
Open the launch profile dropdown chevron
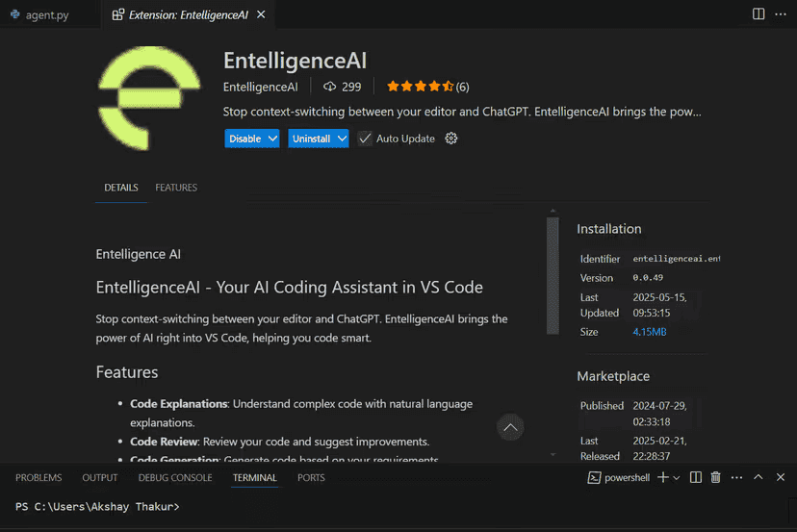[x=677, y=477]
